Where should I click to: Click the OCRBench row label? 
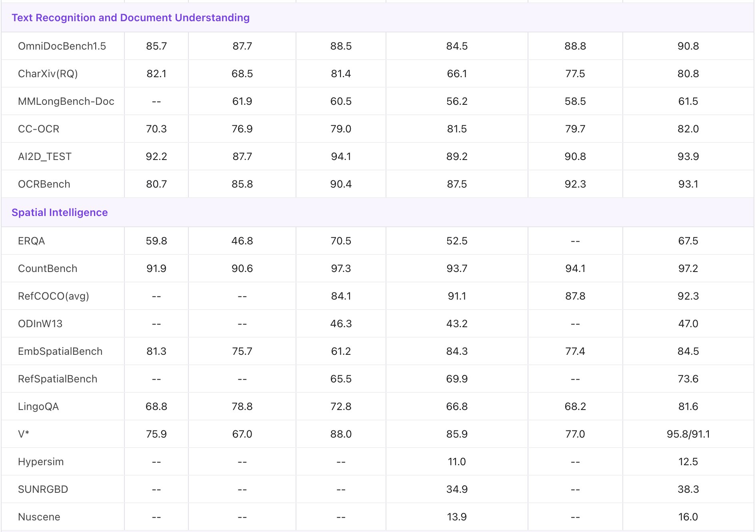[x=44, y=184]
